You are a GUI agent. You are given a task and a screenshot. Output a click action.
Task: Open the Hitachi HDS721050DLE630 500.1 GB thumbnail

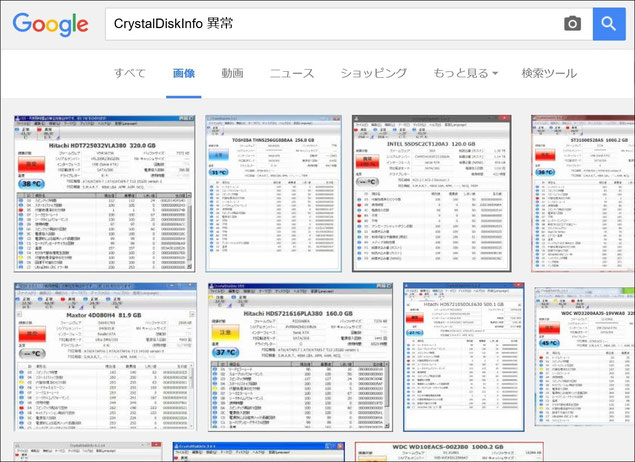point(464,357)
